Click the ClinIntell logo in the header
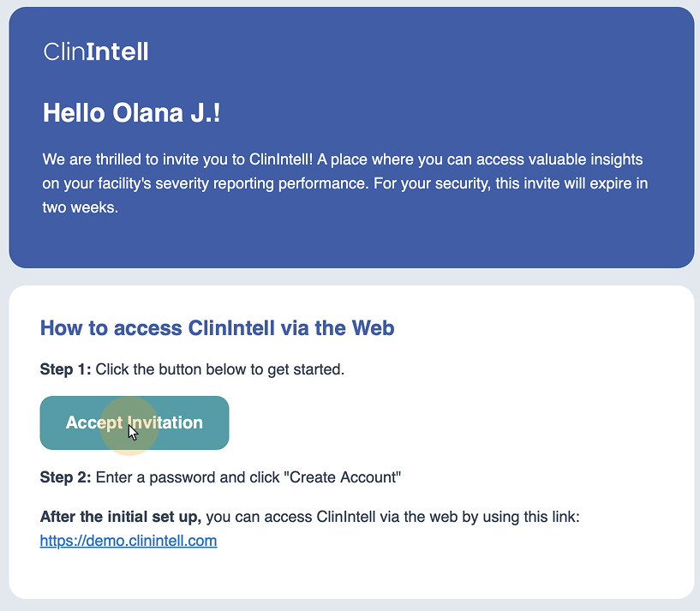 pyautogui.click(x=96, y=52)
